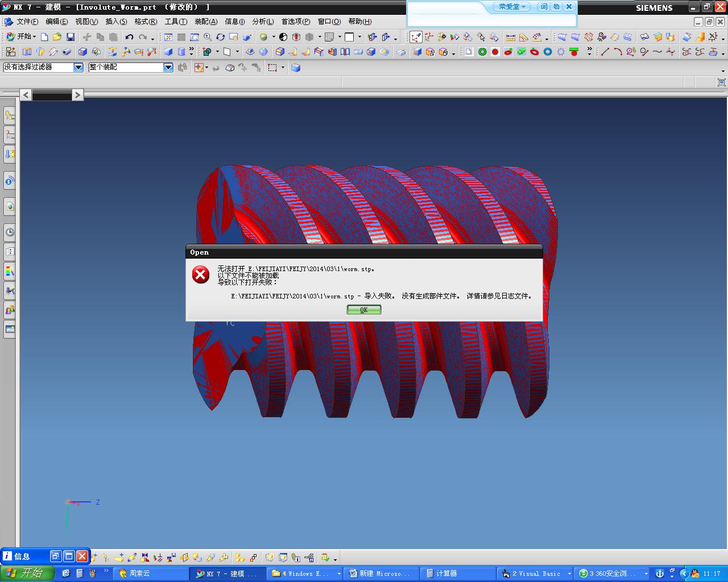Image resolution: width=728 pixels, height=582 pixels.
Task: Undo the last action with undo arrow
Action: tap(130, 37)
